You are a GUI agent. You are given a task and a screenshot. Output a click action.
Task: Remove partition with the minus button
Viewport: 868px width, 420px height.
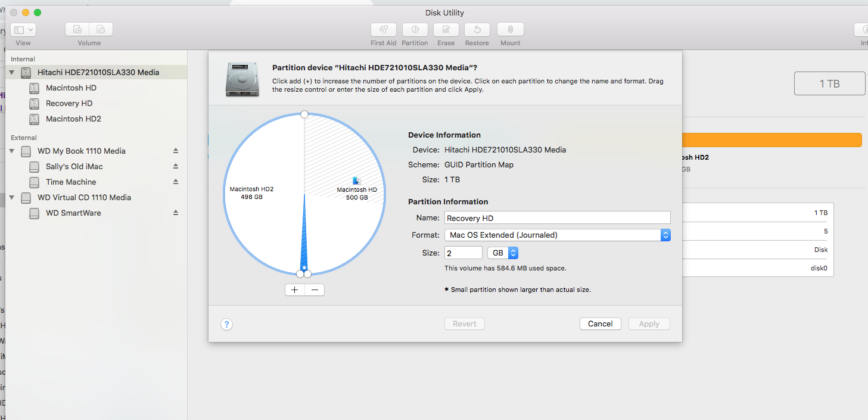click(315, 290)
